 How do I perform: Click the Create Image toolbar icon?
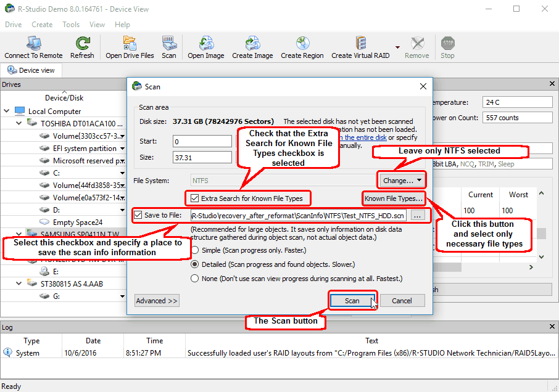click(x=252, y=43)
